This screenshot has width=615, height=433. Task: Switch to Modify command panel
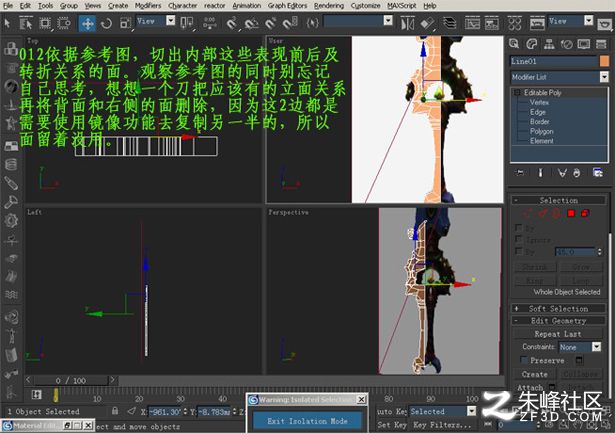tap(531, 44)
